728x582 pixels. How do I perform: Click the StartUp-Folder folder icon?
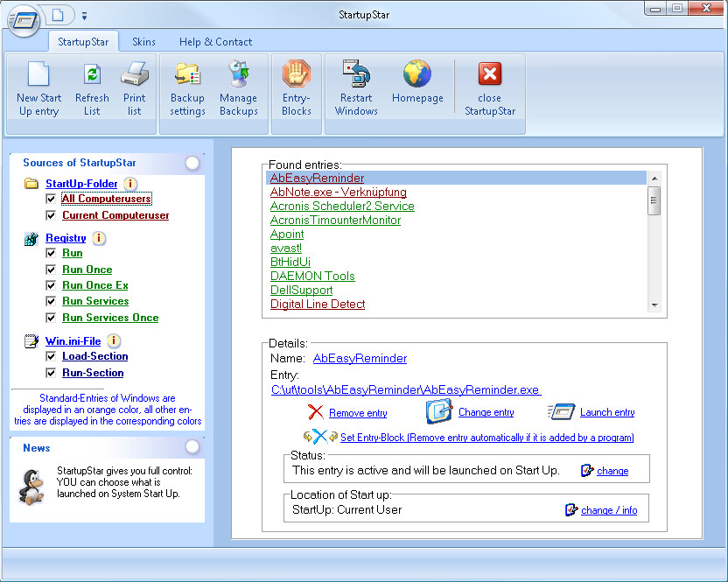pyautogui.click(x=31, y=184)
